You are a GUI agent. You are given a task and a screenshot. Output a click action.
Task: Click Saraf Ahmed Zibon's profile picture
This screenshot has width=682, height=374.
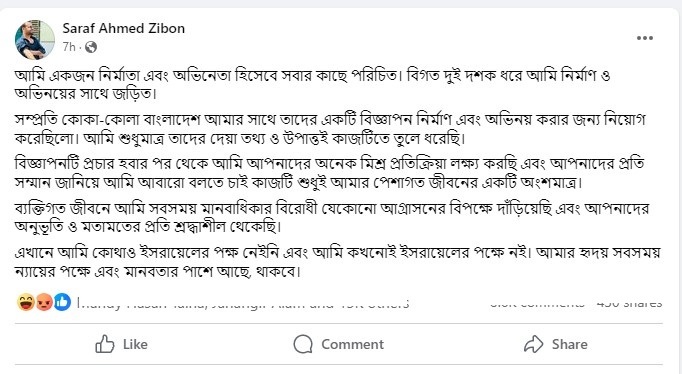(x=35, y=40)
